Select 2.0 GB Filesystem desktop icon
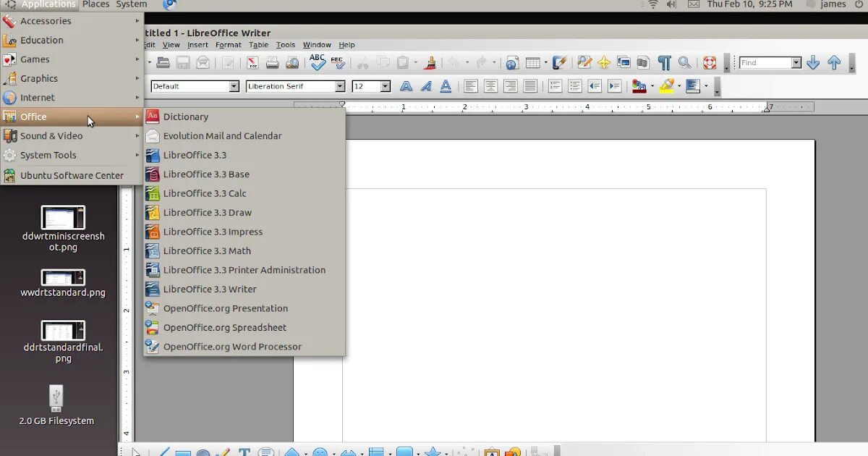This screenshot has width=868, height=456. pyautogui.click(x=57, y=399)
